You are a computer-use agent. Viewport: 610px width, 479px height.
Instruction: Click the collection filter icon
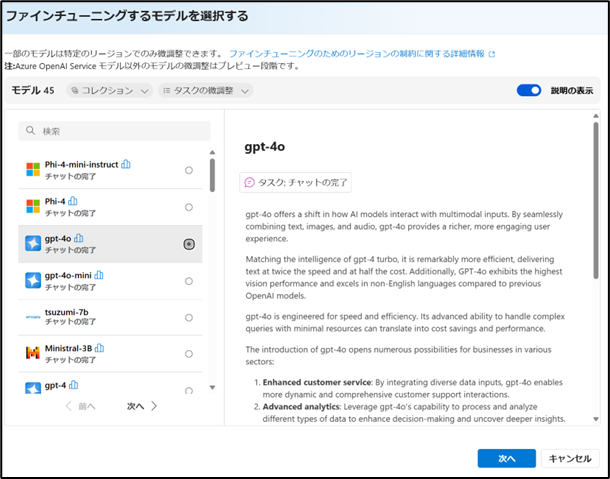click(x=75, y=91)
